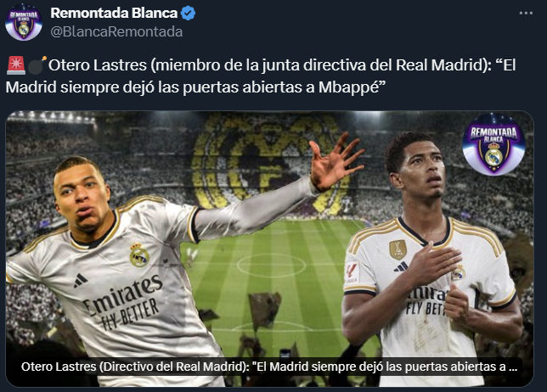Click the yellow crest tifo in the stands
Viewport: 547px width, 392px height.
point(268,165)
